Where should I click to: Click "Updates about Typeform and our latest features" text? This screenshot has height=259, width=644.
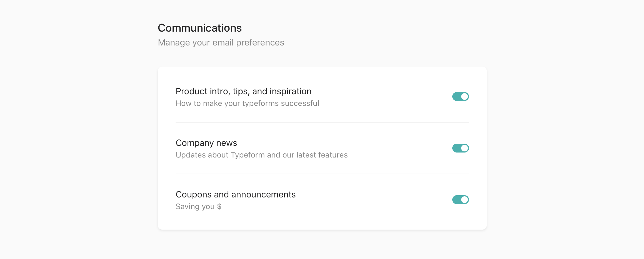coord(262,155)
